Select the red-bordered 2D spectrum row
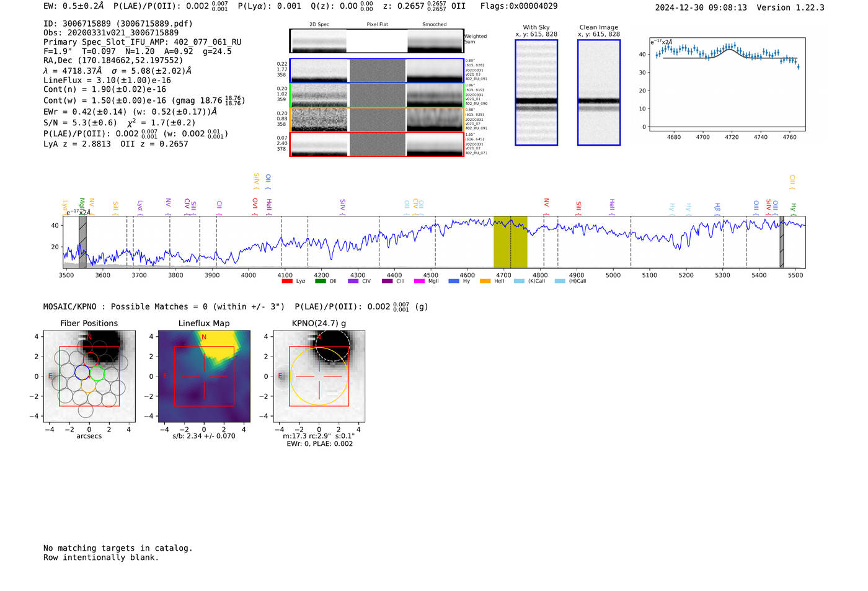This screenshot has height=591, width=868. [377, 144]
